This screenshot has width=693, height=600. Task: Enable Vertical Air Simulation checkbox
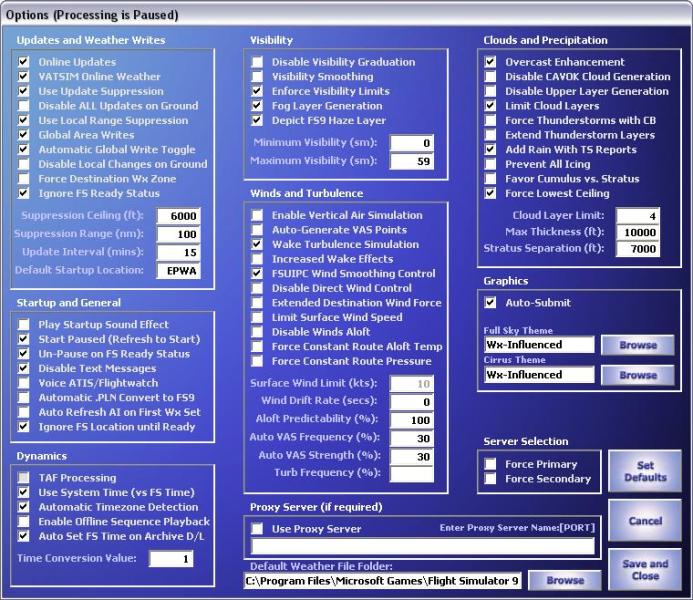257,215
